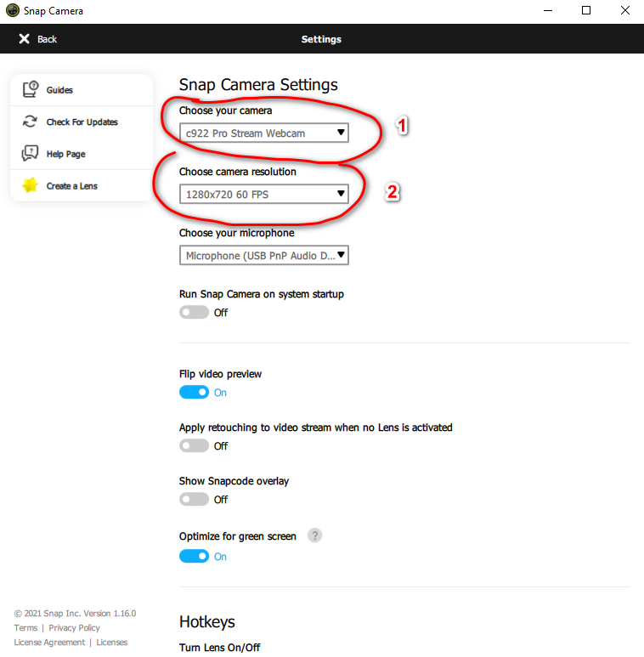Image resolution: width=644 pixels, height=657 pixels.
Task: Turn off Optimize for green screen
Action: [194, 556]
